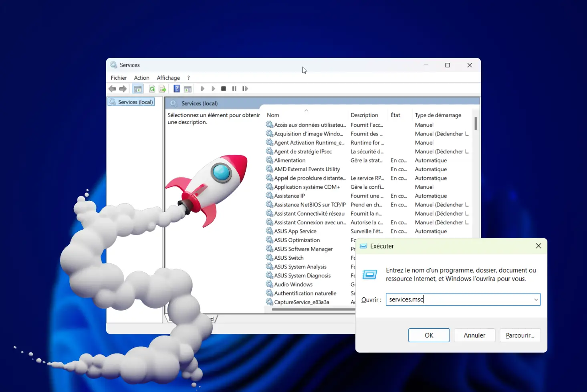The width and height of the screenshot is (587, 392).
Task: Open the ? help menu
Action: point(188,78)
